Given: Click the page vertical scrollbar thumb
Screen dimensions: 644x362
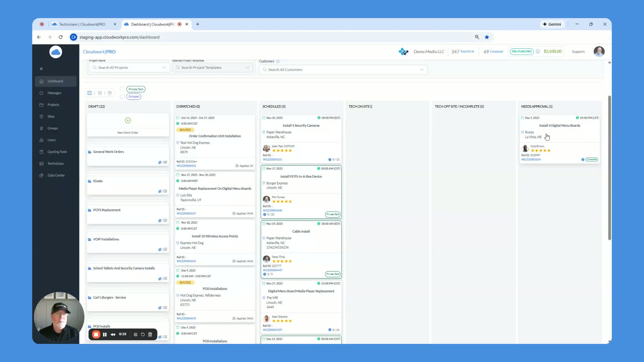Looking at the screenshot, I should [609, 168].
